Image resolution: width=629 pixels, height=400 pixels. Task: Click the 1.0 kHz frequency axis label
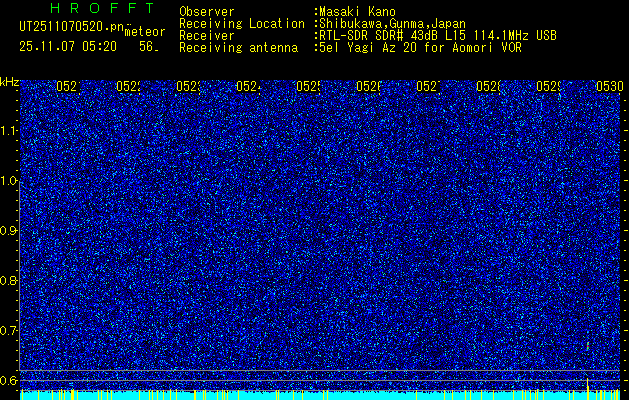point(9,181)
